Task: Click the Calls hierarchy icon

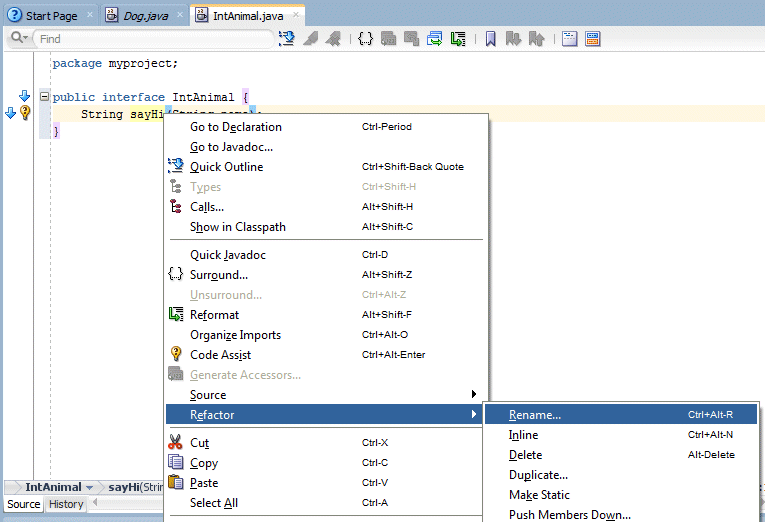Action: tap(176, 206)
